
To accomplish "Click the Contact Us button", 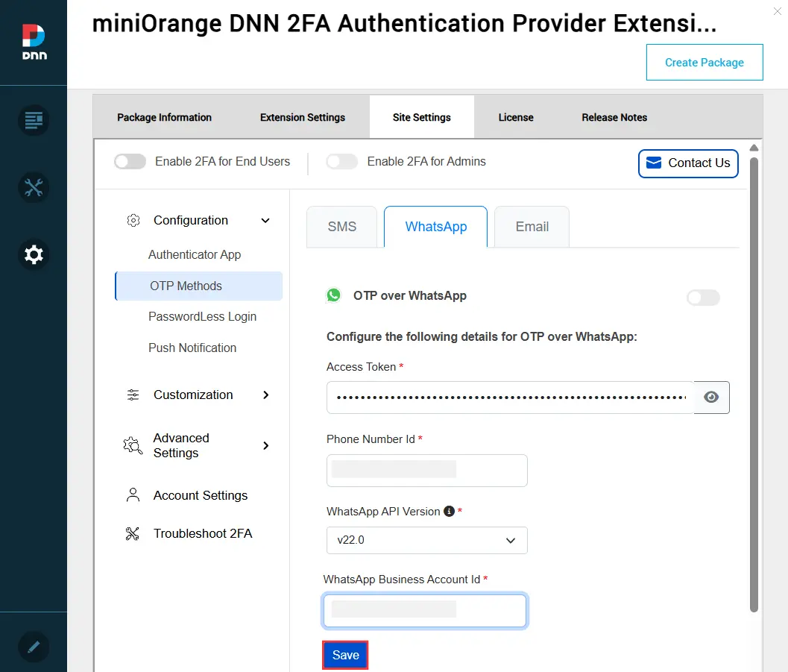I will 688,163.
